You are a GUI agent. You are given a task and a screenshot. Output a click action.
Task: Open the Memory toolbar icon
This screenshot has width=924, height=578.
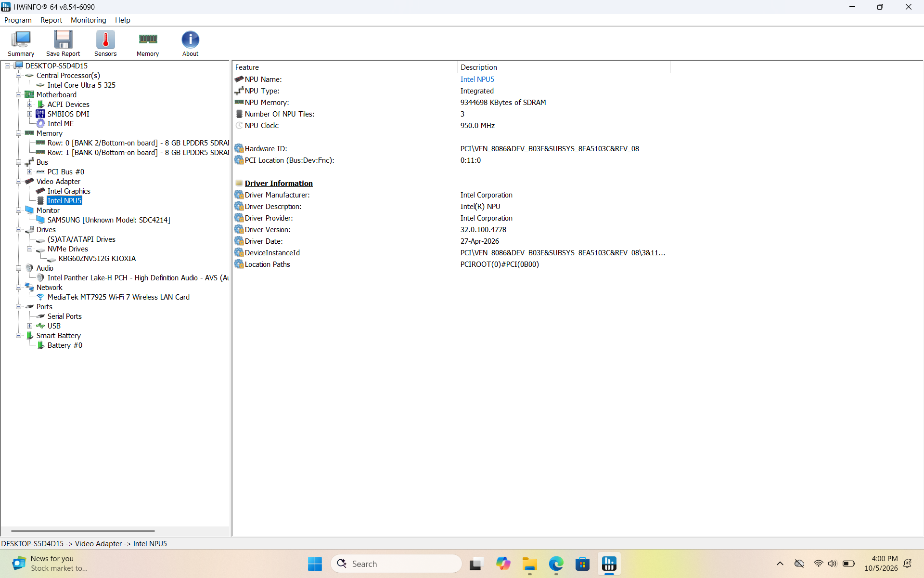[148, 43]
